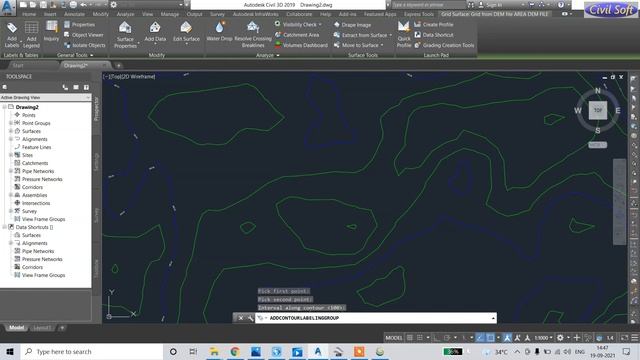Click Isolate Objects in General Tools
This screenshot has width=640, height=360.
point(84,45)
